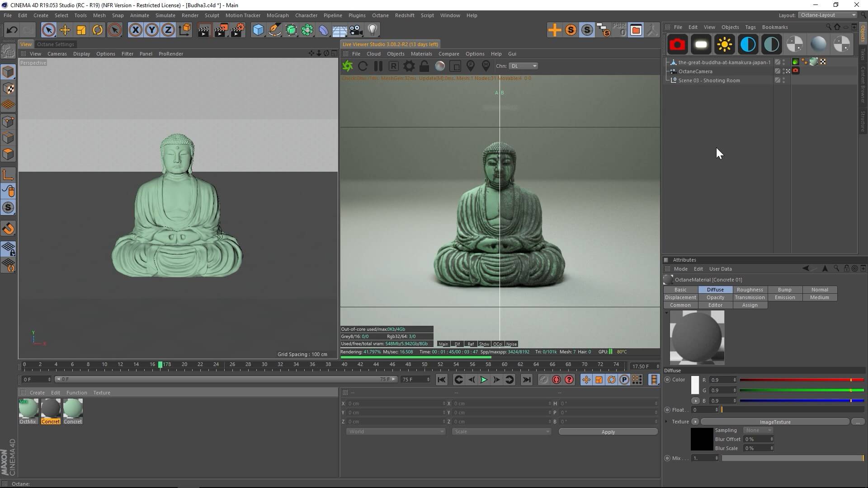
Task: Add a Cube primitive object
Action: coord(258,30)
